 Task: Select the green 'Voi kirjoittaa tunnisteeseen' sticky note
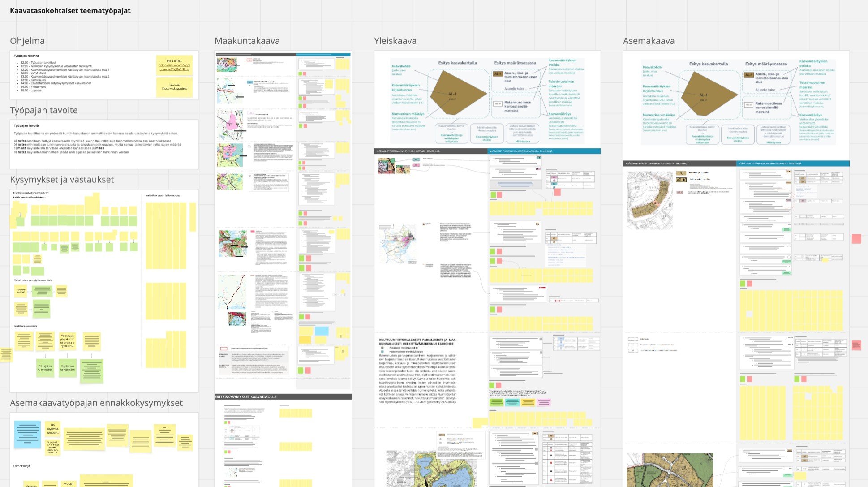[x=45, y=367]
